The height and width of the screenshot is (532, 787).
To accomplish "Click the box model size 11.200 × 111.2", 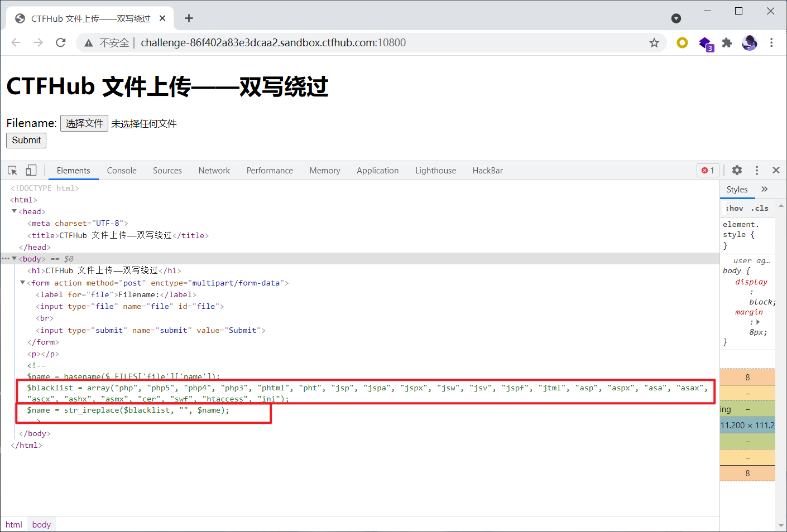I will (747, 425).
